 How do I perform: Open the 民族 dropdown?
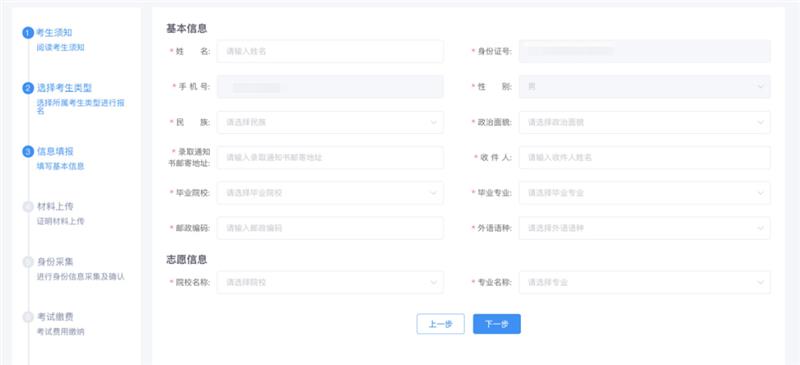coord(330,123)
